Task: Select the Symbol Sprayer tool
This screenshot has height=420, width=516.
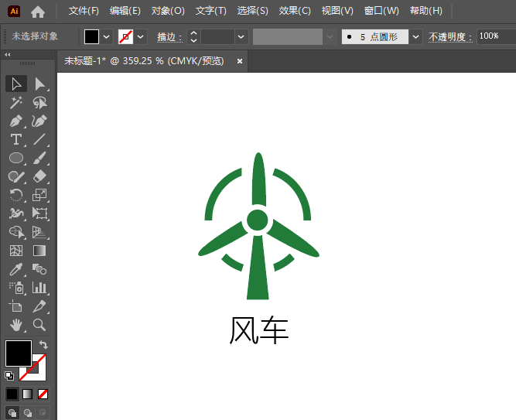Action: [16, 288]
